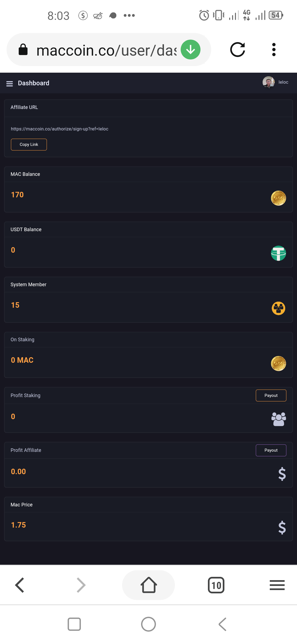
Task: Click the leloc profile avatar
Action: pyautogui.click(x=268, y=82)
